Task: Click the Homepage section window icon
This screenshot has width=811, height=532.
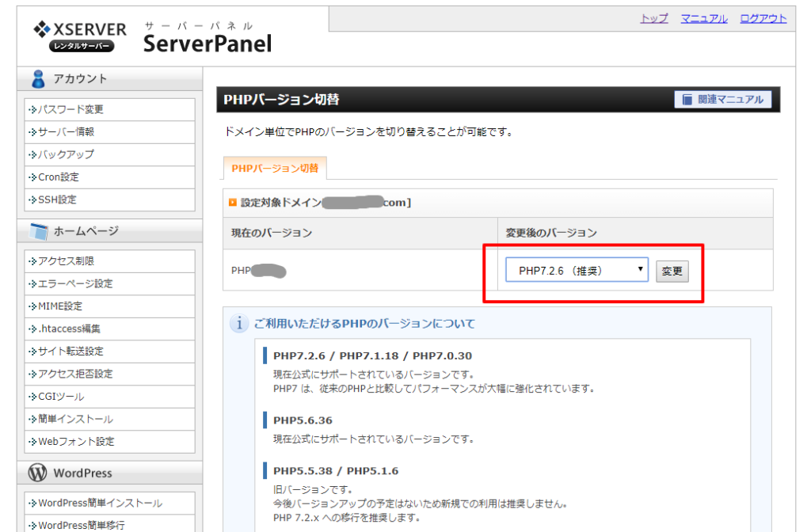Action: click(x=38, y=231)
